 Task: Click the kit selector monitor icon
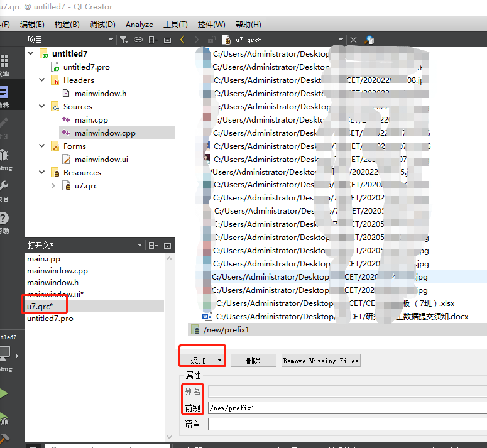click(5, 354)
